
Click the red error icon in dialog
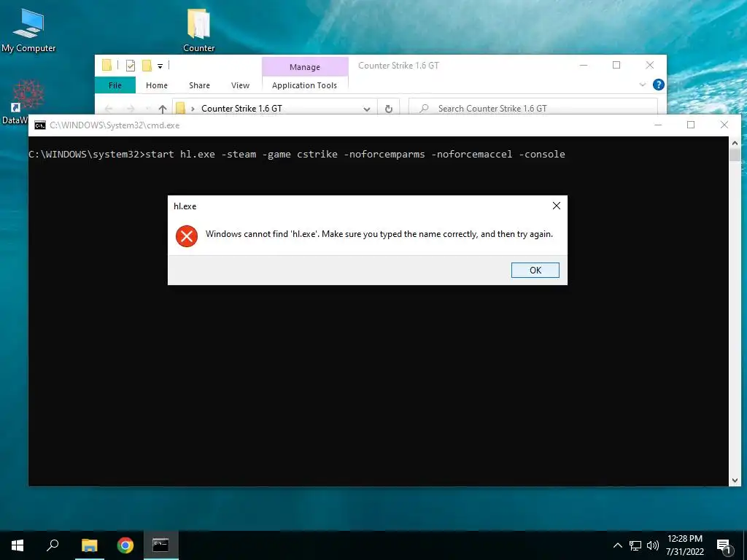187,236
